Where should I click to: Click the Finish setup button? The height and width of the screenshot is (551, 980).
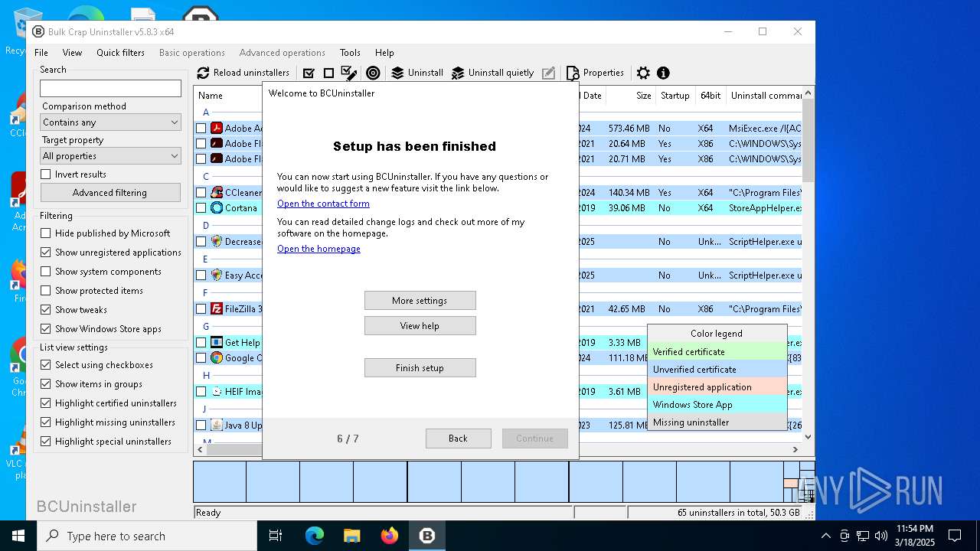(420, 368)
